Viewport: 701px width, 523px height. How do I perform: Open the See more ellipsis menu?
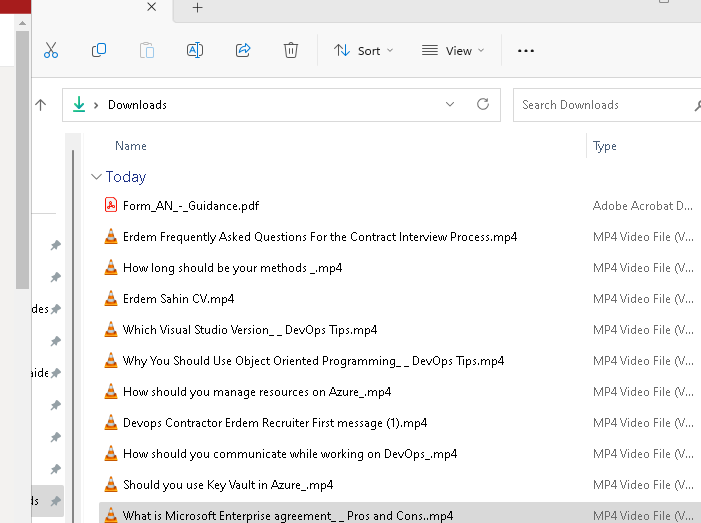(x=526, y=51)
